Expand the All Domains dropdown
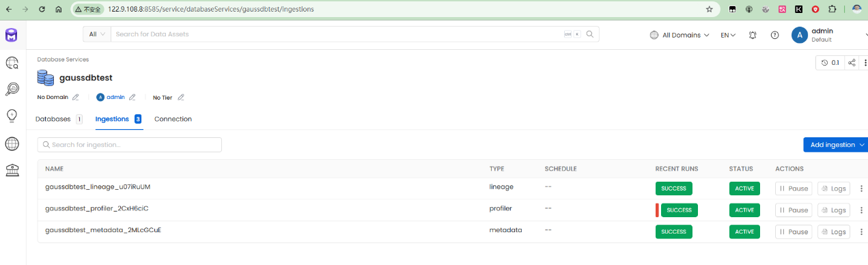Screen dimensions: 868x265 (x=680, y=35)
